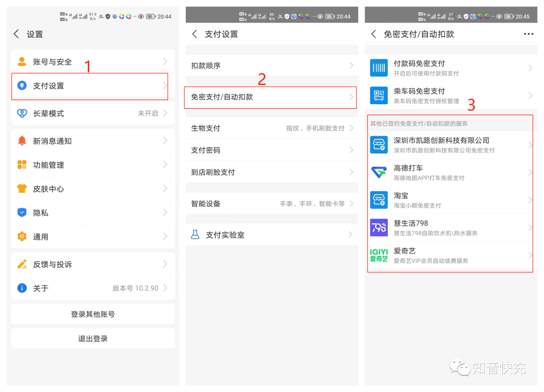The image size is (544, 392).
Task: Tap back arrow on 免密支付/自动扣款 screen
Action: click(x=374, y=34)
